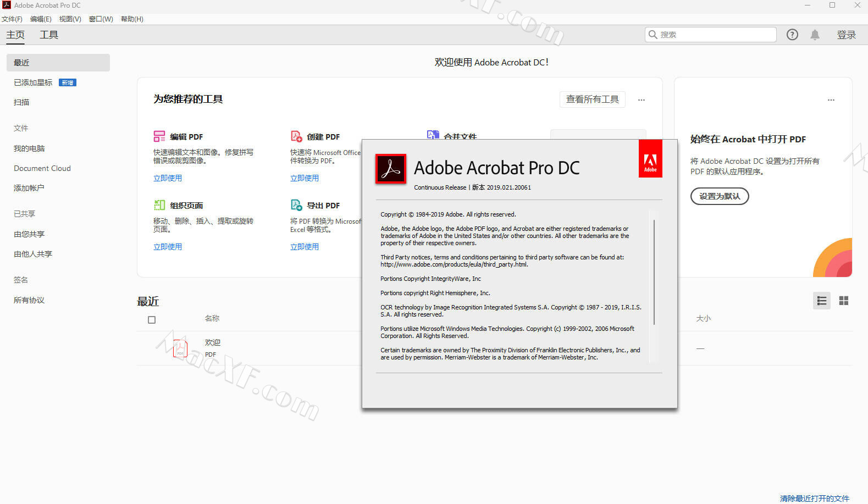Click the third_party.html URL text
This screenshot has height=504, width=868.
(x=455, y=264)
